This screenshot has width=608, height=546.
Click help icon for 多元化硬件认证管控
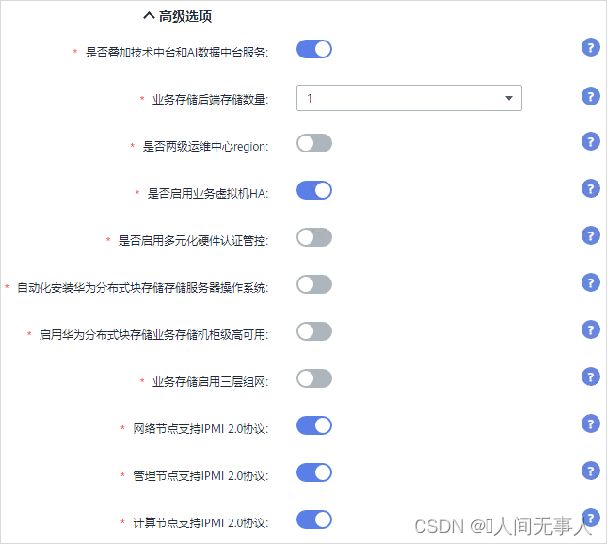(x=591, y=236)
